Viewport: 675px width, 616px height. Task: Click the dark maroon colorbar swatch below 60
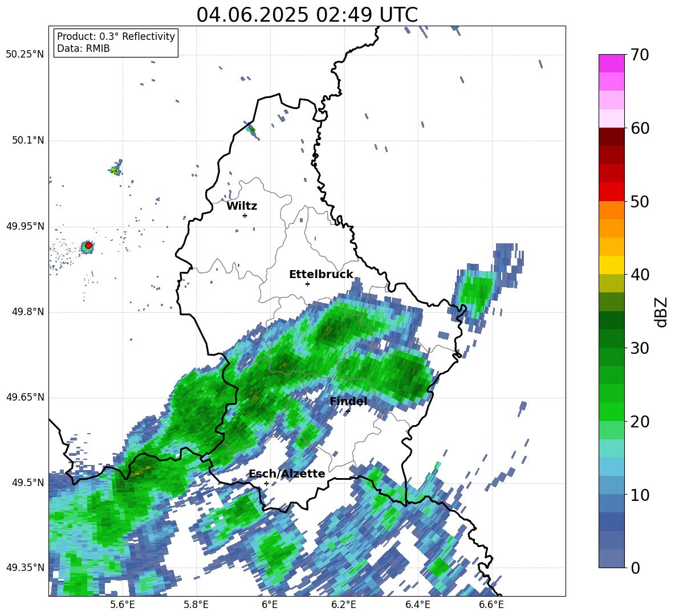pos(611,137)
